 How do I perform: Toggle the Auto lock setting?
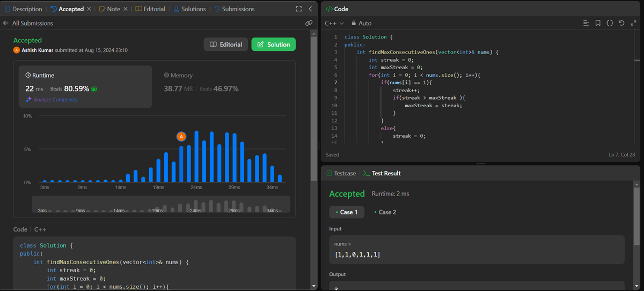pyautogui.click(x=361, y=23)
